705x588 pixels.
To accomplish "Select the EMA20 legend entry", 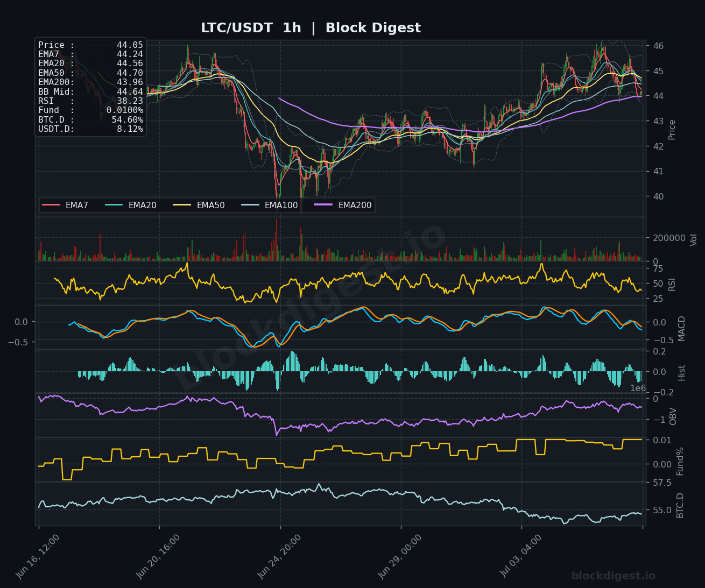I will click(x=131, y=206).
